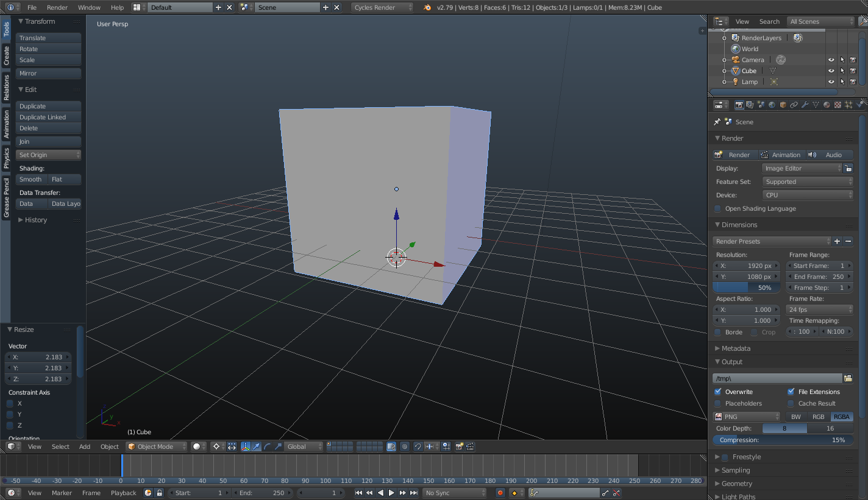Adjust the Compression 15% slider
Image resolution: width=868 pixels, height=500 pixels.
click(x=783, y=440)
